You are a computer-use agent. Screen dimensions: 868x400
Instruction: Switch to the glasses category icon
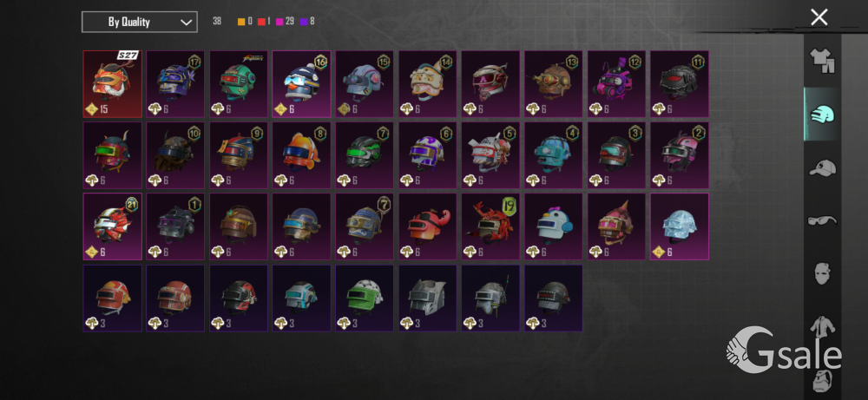pos(822,220)
